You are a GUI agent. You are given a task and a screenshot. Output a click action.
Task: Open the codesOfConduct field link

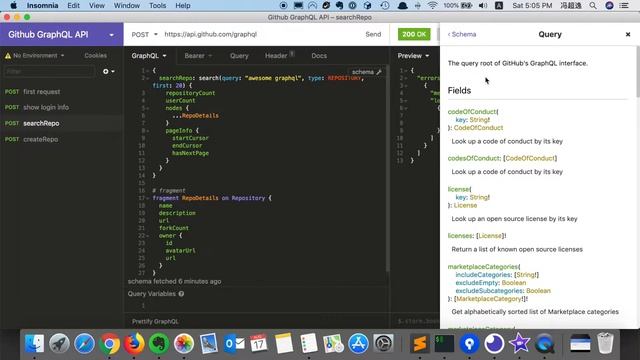[x=473, y=158]
